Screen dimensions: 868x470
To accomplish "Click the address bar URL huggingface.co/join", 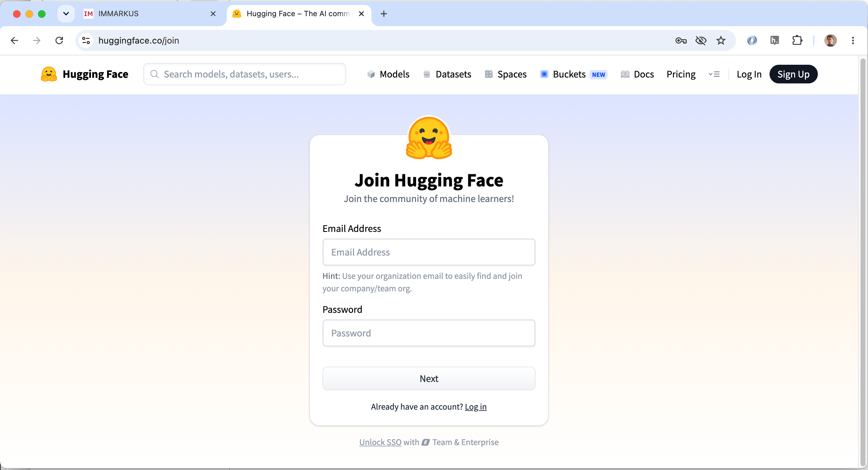I will click(x=139, y=40).
